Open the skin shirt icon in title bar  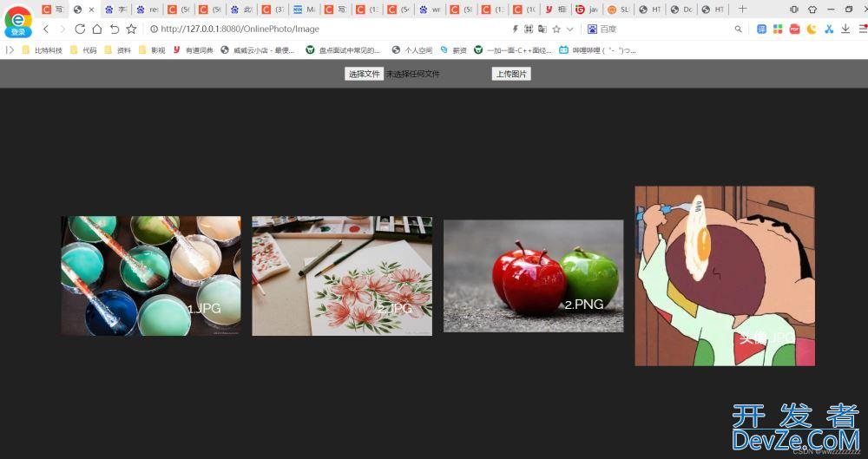(x=812, y=10)
